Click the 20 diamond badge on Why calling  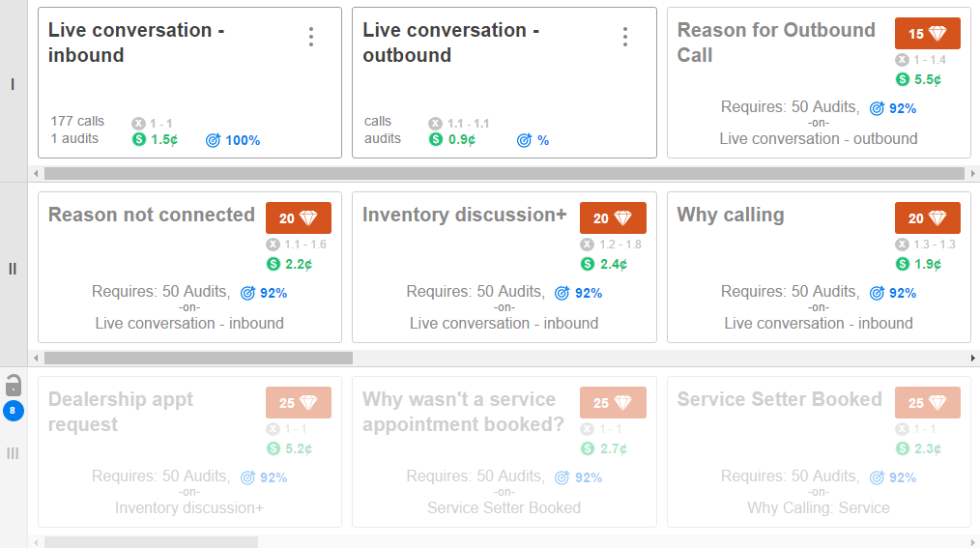click(x=927, y=218)
